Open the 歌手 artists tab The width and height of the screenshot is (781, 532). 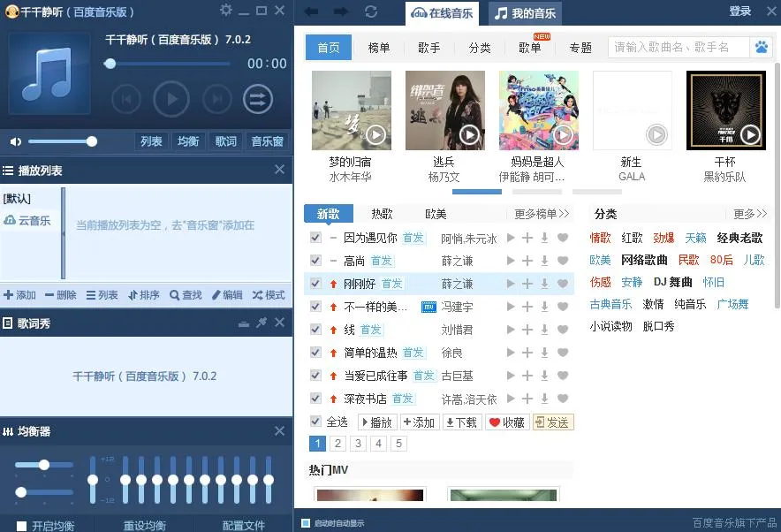(x=429, y=48)
